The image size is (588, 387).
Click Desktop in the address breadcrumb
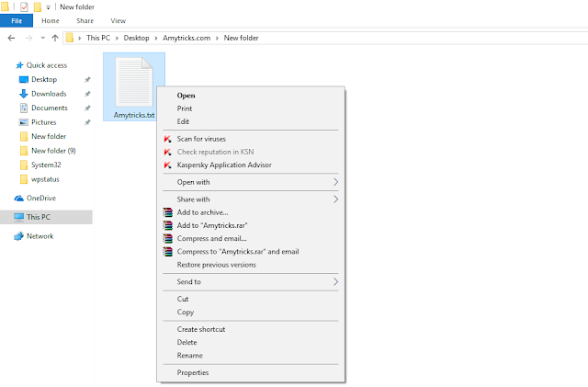coord(137,38)
